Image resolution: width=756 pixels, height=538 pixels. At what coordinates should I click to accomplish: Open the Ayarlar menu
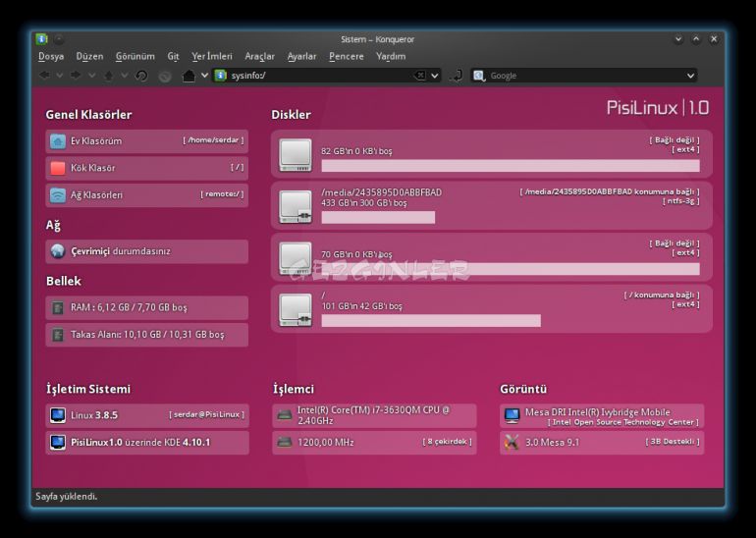(301, 56)
